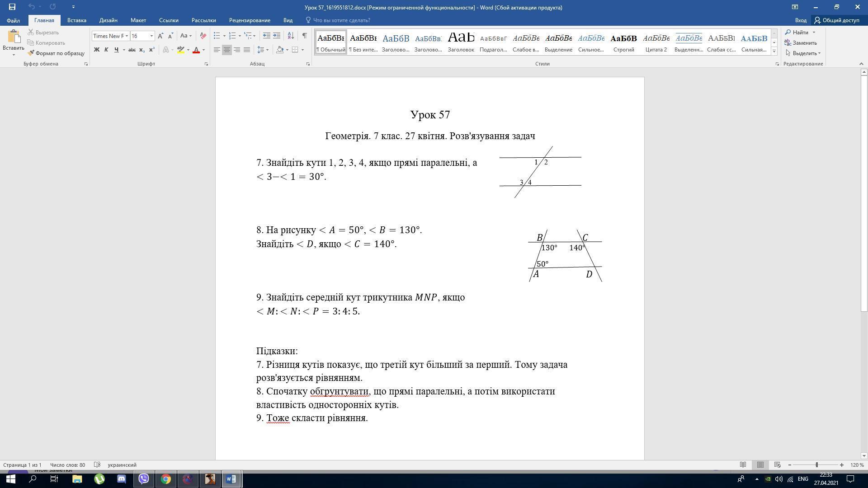Click the zoom slider handle
Viewport: 868px width, 488px height.
[x=816, y=465]
